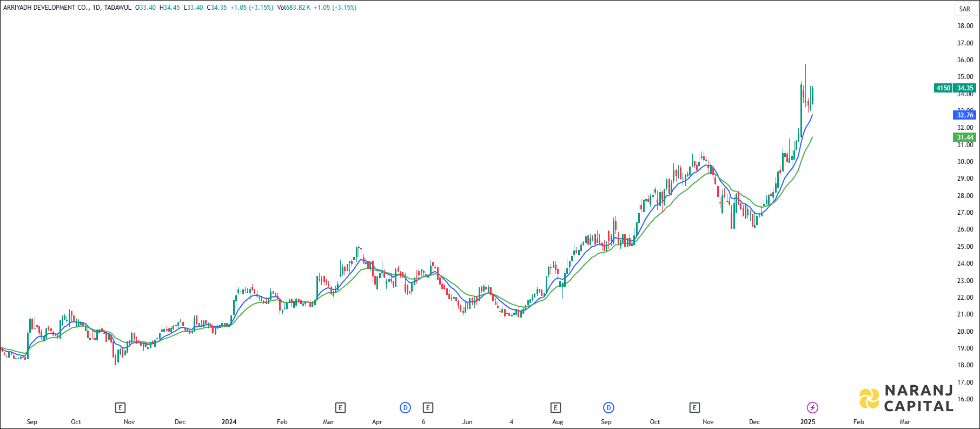Click the purple lightning event icon near 2025
The width and height of the screenshot is (980, 429).
click(x=812, y=407)
